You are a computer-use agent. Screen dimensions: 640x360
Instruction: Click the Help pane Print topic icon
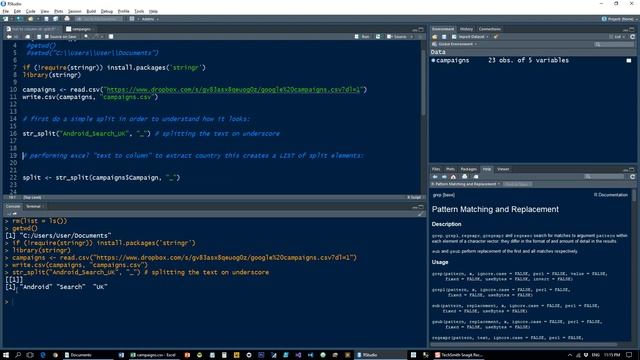(x=464, y=177)
